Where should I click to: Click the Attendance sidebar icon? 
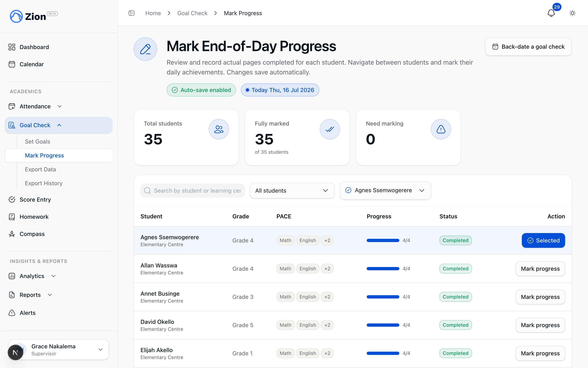(x=12, y=106)
